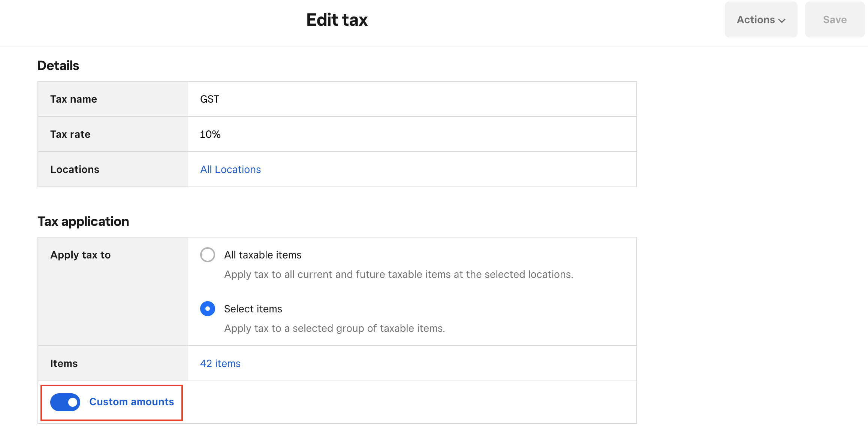Image resolution: width=868 pixels, height=433 pixels.
Task: Open the Actions dropdown menu
Action: coord(760,19)
